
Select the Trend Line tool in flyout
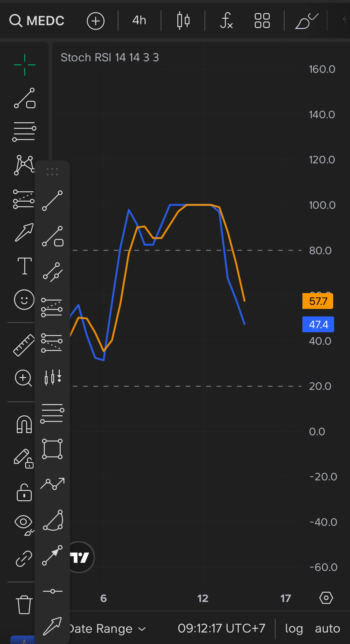(x=52, y=201)
